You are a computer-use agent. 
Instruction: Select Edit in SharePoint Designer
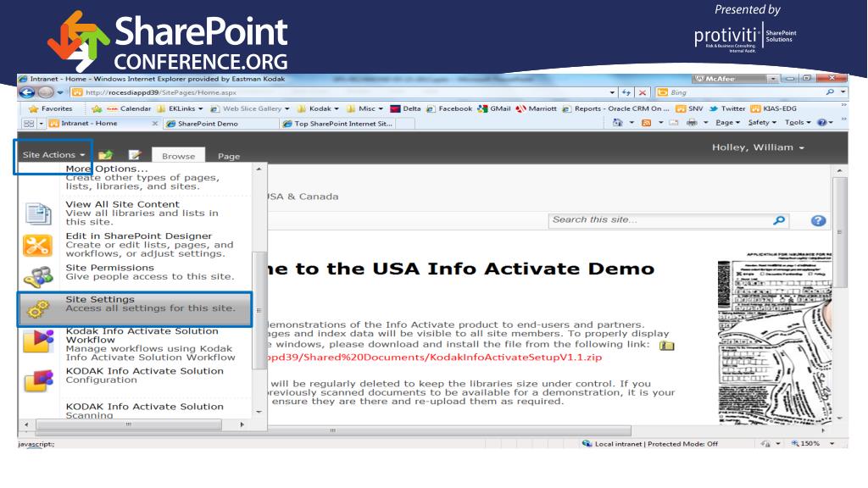(149, 245)
